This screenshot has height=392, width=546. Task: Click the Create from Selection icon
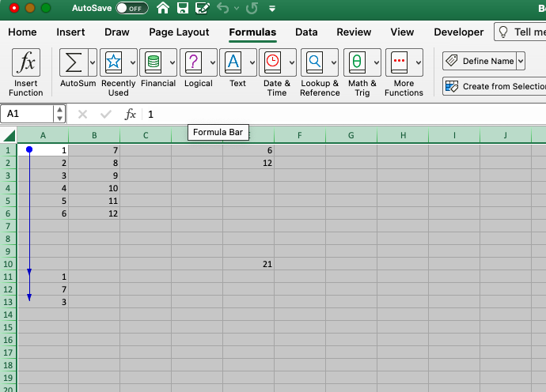click(452, 86)
